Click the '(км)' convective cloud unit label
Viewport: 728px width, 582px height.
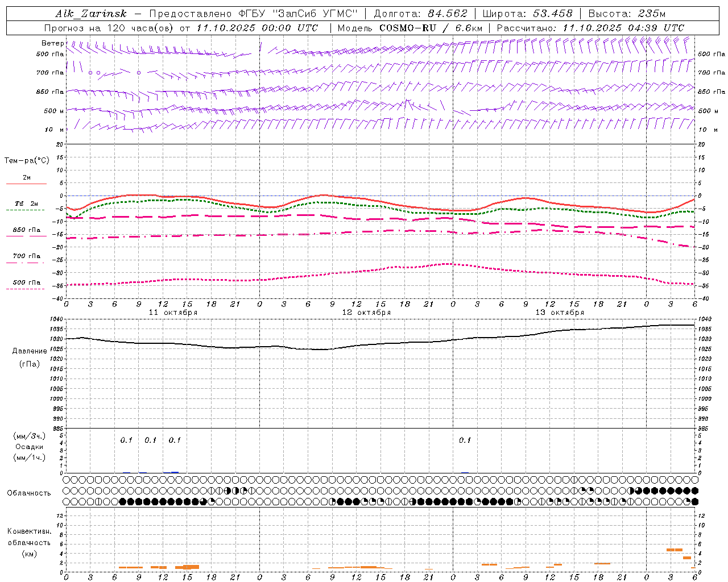(29, 554)
